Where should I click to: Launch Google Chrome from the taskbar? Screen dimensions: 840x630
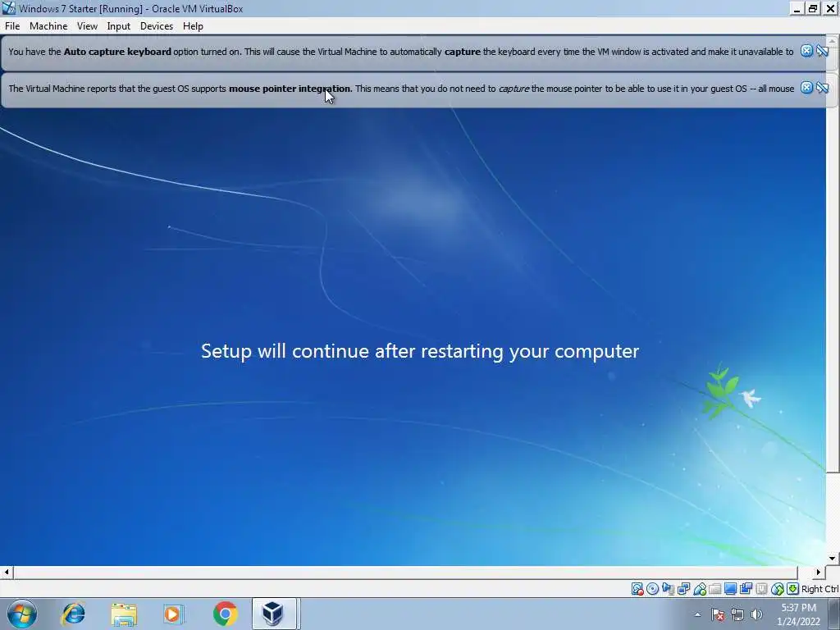point(225,614)
